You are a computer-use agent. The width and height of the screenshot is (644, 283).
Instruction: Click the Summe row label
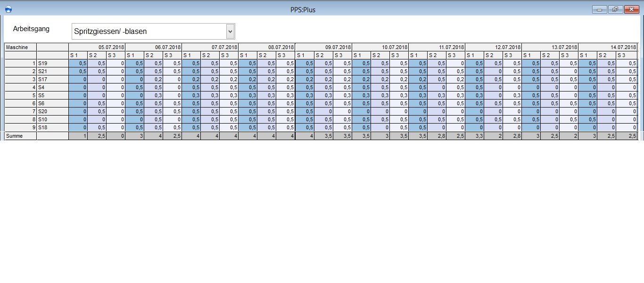point(20,136)
